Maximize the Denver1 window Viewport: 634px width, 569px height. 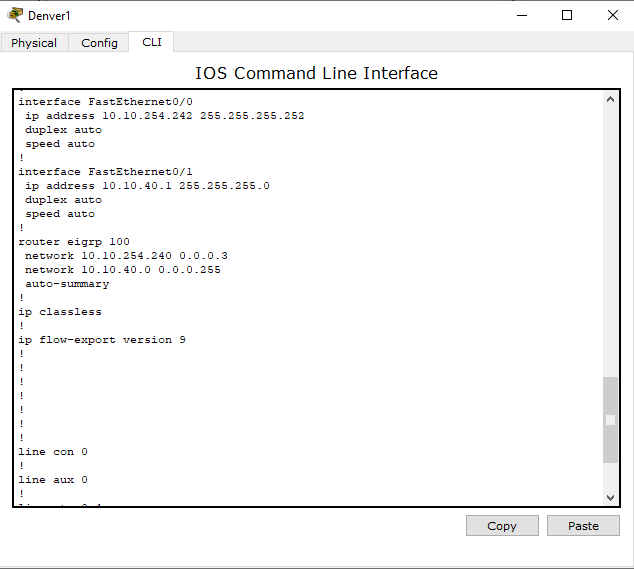567,15
